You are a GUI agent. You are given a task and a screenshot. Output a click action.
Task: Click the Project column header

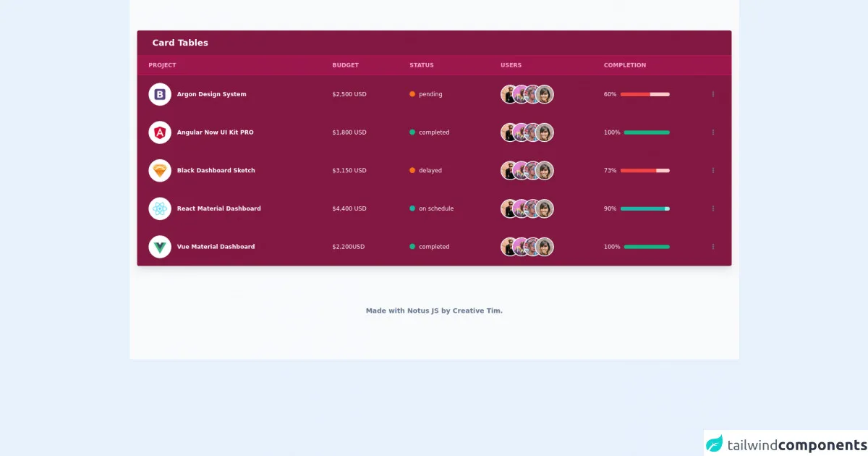162,65
